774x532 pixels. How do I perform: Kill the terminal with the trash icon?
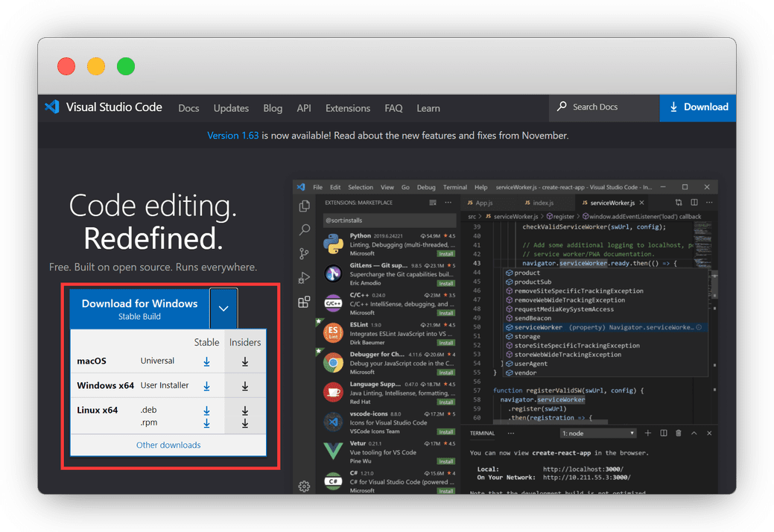(x=679, y=434)
